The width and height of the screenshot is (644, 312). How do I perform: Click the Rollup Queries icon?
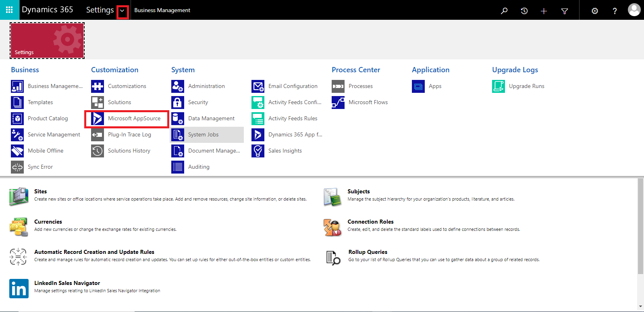click(x=333, y=258)
